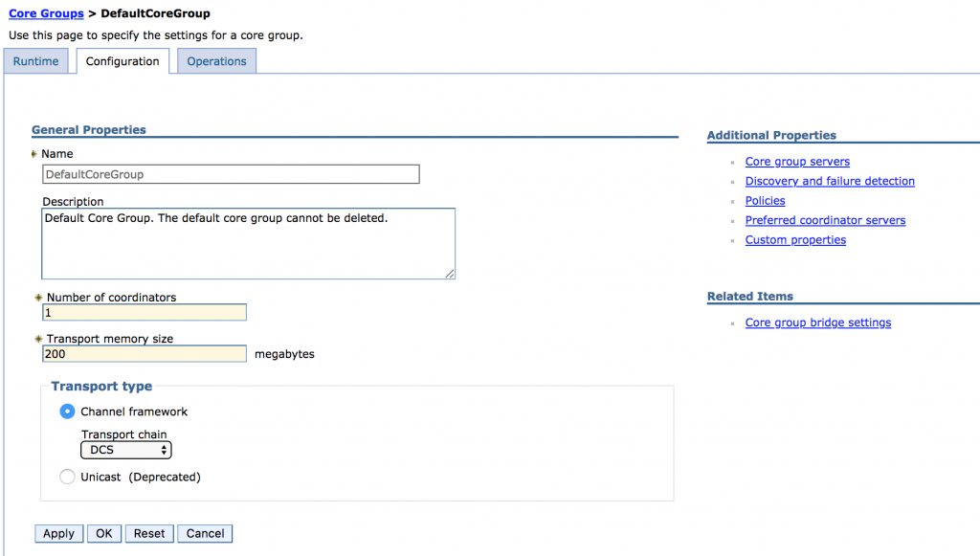Image resolution: width=980 pixels, height=556 pixels.
Task: Open the Custom properties link
Action: [x=795, y=240]
